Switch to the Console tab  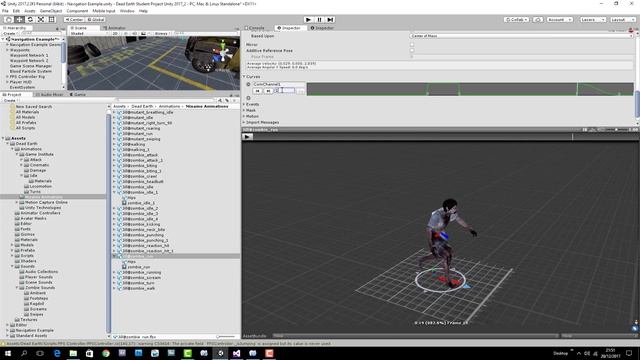pyautogui.click(x=255, y=28)
